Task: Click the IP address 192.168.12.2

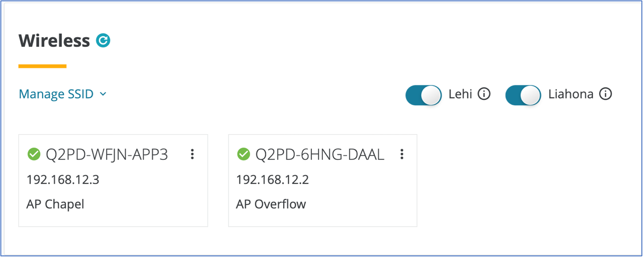Action: coord(272,180)
